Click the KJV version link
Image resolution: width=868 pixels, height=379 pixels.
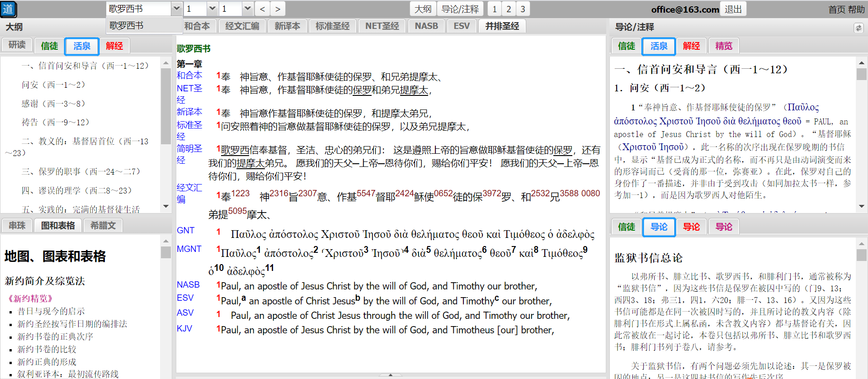coord(184,329)
